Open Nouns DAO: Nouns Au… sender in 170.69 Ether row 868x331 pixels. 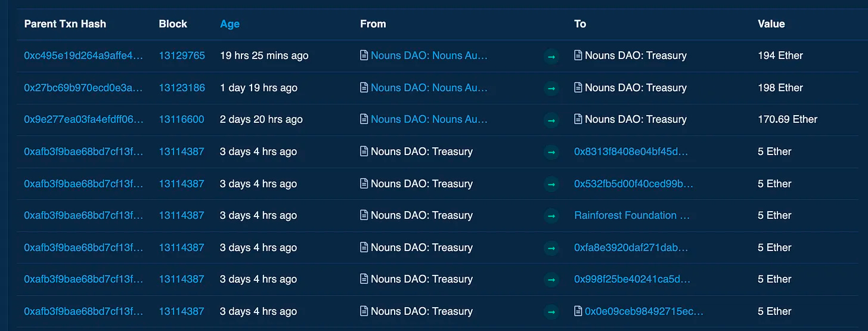(x=429, y=119)
